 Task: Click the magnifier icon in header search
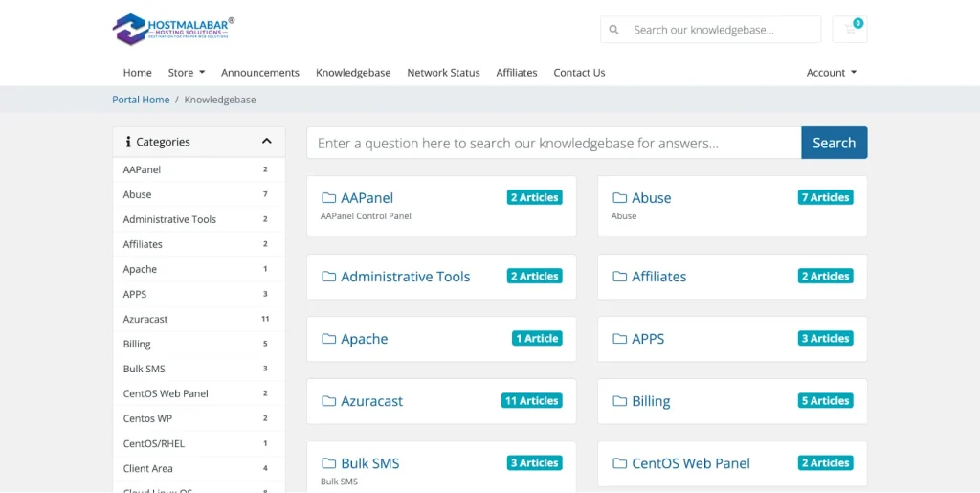coord(613,30)
